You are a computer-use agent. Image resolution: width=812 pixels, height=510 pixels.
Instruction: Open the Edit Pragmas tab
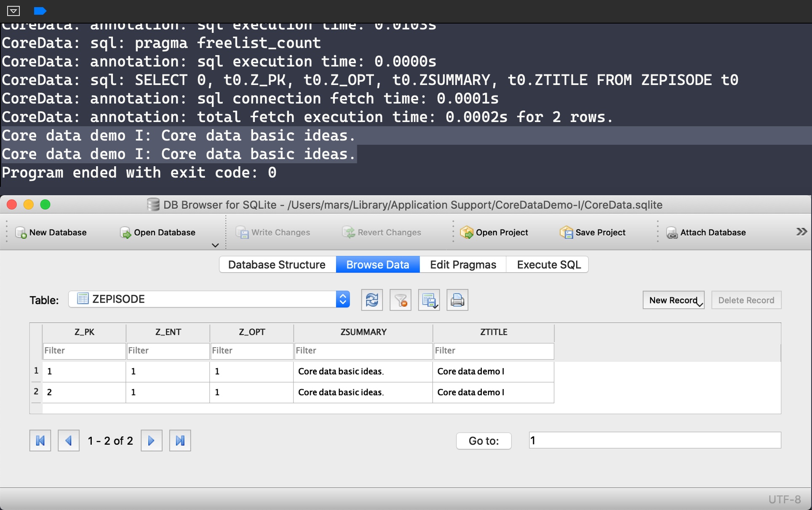point(463,265)
